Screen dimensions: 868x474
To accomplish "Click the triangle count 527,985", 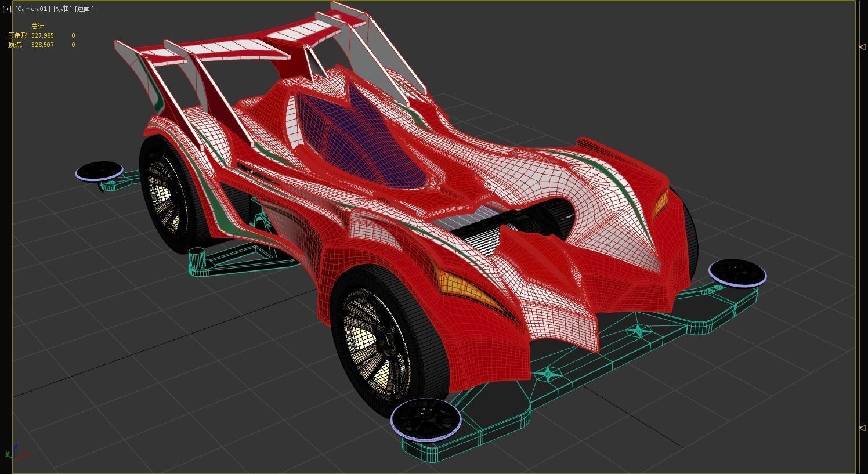I will (x=42, y=35).
